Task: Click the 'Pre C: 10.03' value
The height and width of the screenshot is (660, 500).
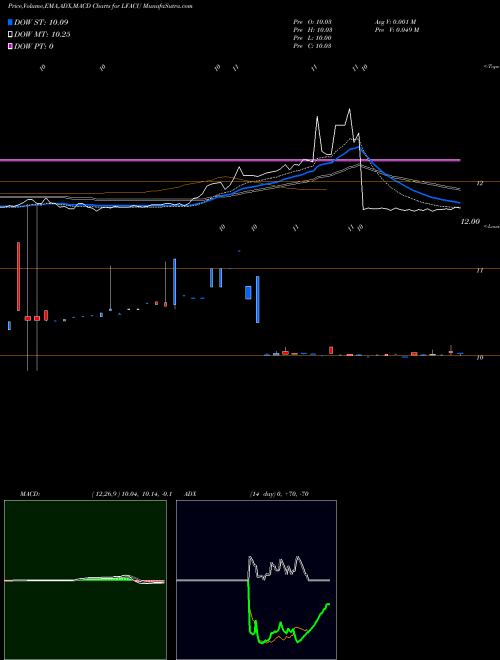Action: tap(312, 46)
